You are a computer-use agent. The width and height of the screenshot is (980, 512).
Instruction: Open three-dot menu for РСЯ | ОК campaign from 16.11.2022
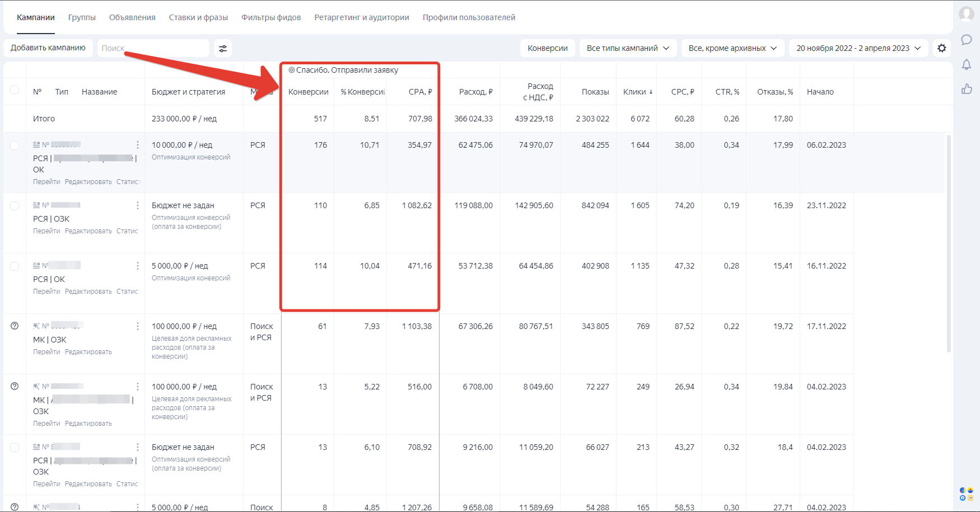pos(138,266)
